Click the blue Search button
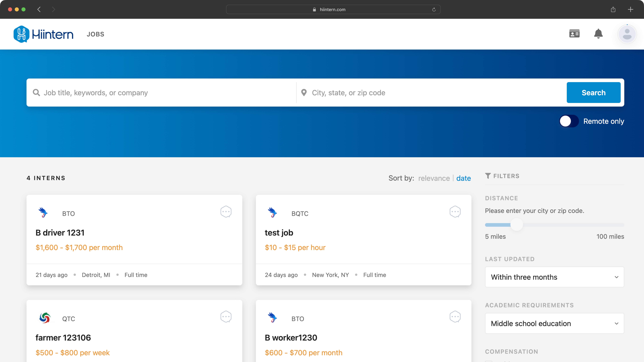 594,92
